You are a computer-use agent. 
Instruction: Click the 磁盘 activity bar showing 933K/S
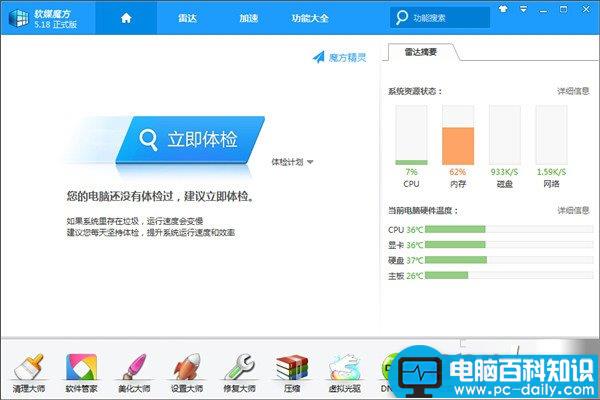pyautogui.click(x=505, y=135)
